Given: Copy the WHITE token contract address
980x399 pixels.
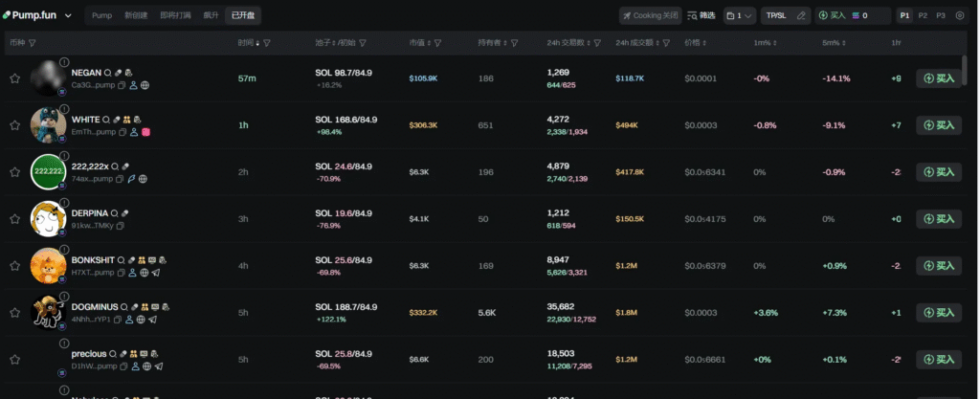Looking at the screenshot, I should [x=122, y=131].
